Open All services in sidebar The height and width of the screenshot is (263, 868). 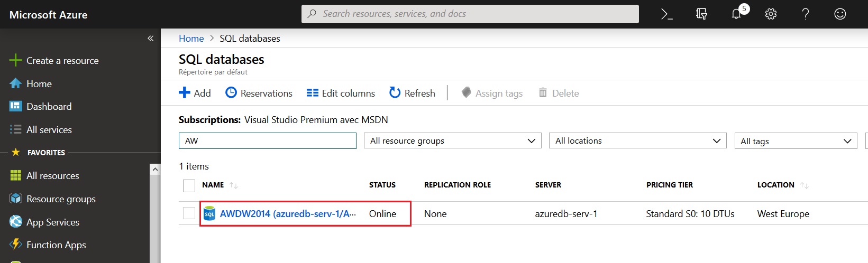[41, 129]
